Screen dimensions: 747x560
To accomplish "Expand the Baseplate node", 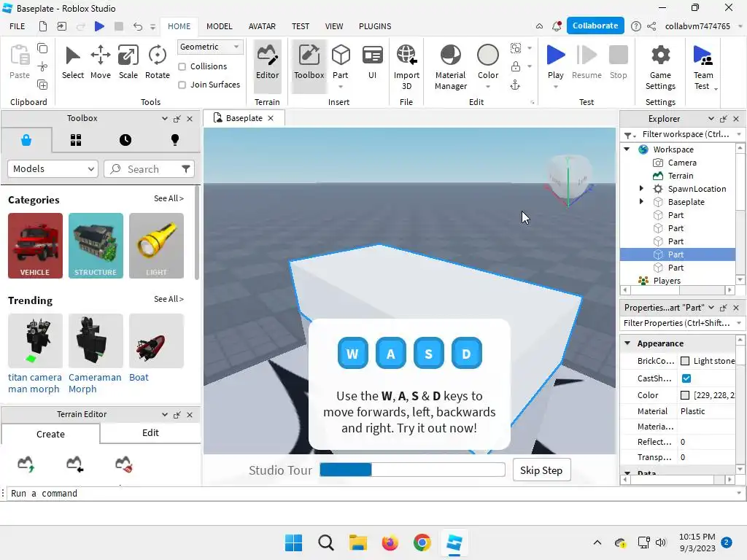I will (641, 201).
